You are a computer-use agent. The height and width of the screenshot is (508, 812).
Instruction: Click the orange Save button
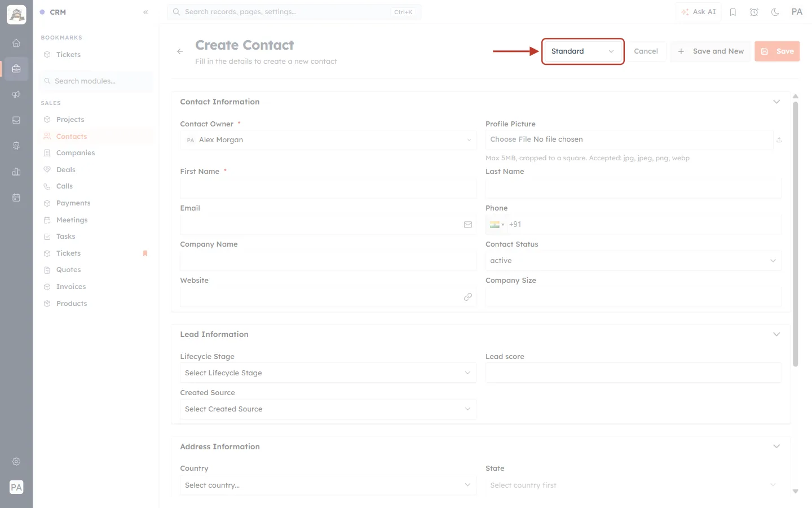(777, 51)
